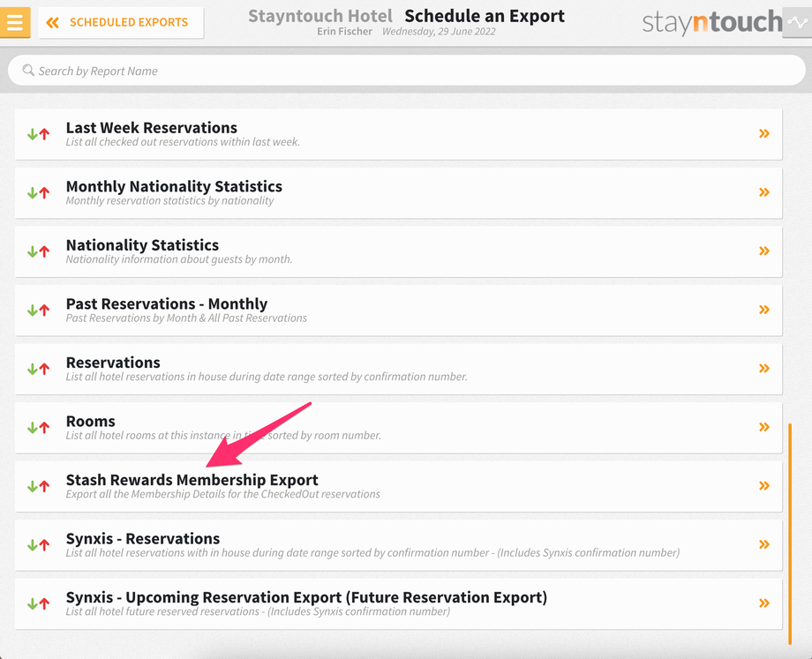Select Stash Rewards Membership Export title
This screenshot has width=812, height=659.
[192, 480]
